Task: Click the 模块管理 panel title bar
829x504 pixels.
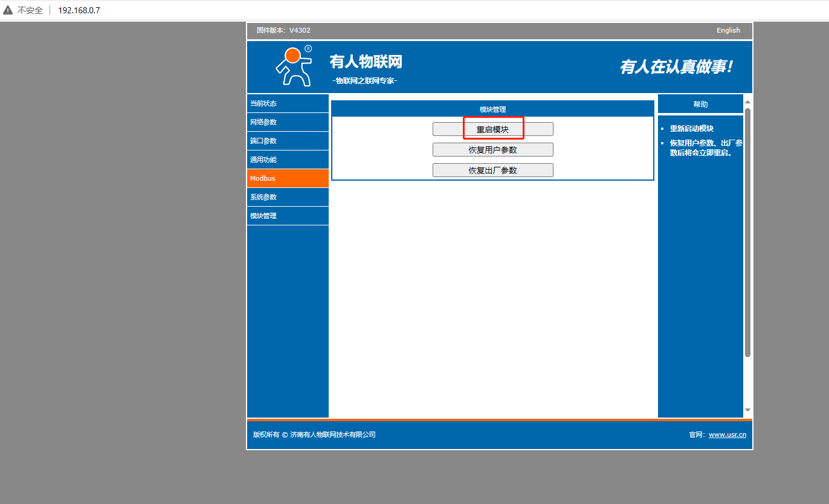Action: point(492,109)
